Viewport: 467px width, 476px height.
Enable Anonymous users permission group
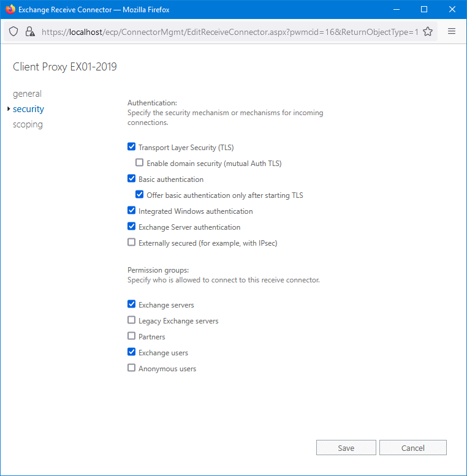coord(131,368)
